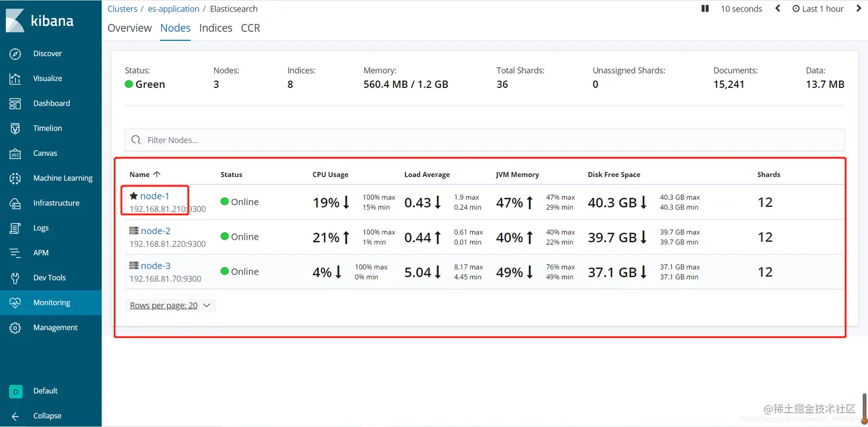Open the node-1 link
The width and height of the screenshot is (868, 427).
tap(155, 196)
